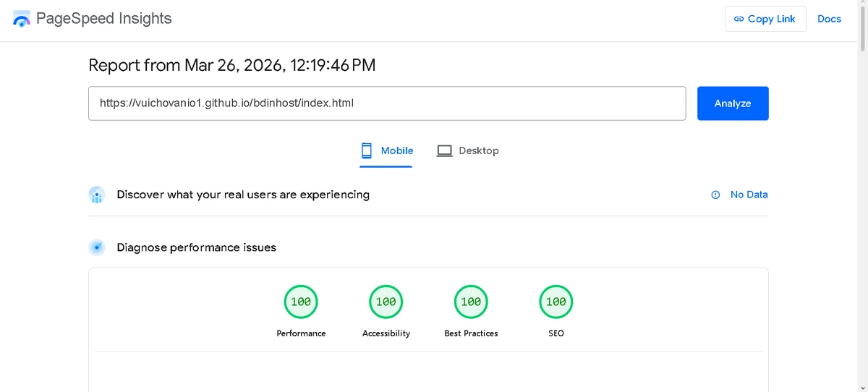Screen dimensions: 868x392
Task: Click the desktop laptop icon
Action: [444, 151]
